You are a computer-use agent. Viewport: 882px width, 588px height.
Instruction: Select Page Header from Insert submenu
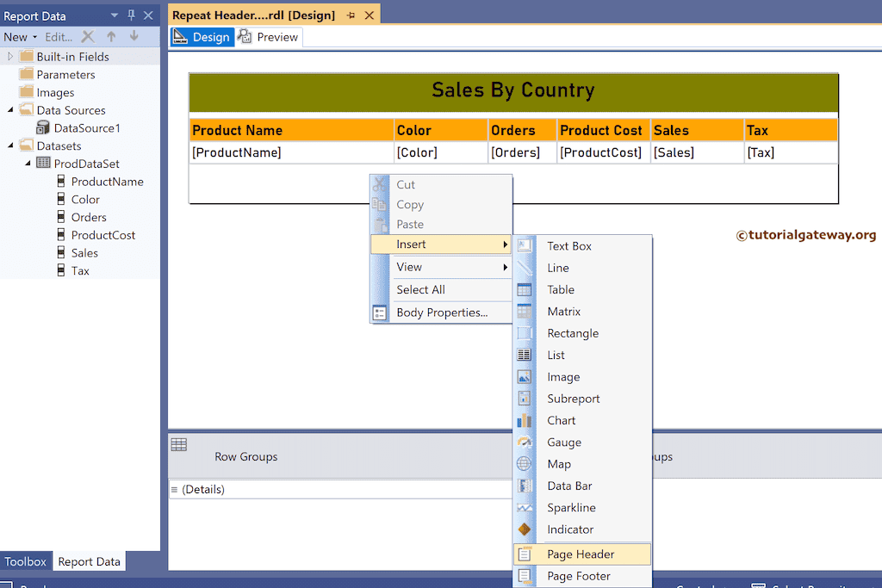point(582,554)
